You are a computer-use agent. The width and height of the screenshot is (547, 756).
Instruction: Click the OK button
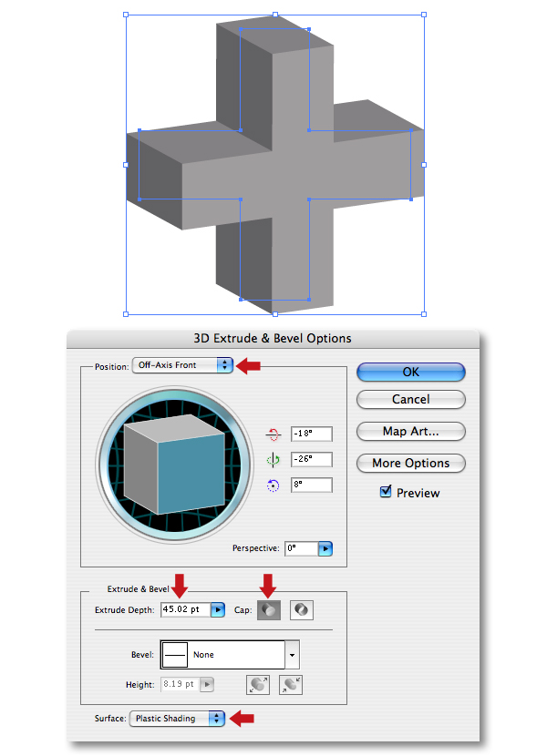[x=411, y=373]
